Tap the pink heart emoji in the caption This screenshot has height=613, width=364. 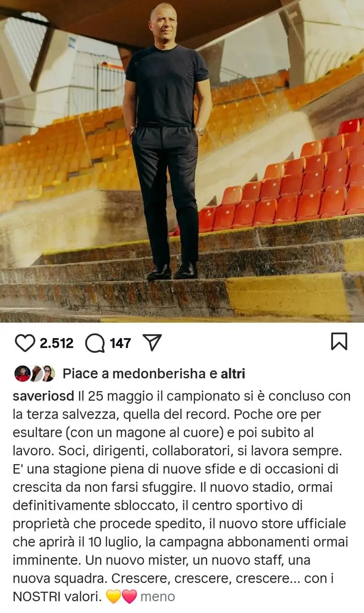(x=129, y=597)
